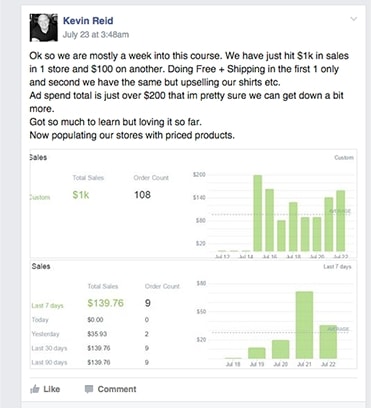This screenshot has width=371, height=408.
Task: Open Kevin Reid's profile name link
Action: pos(88,21)
